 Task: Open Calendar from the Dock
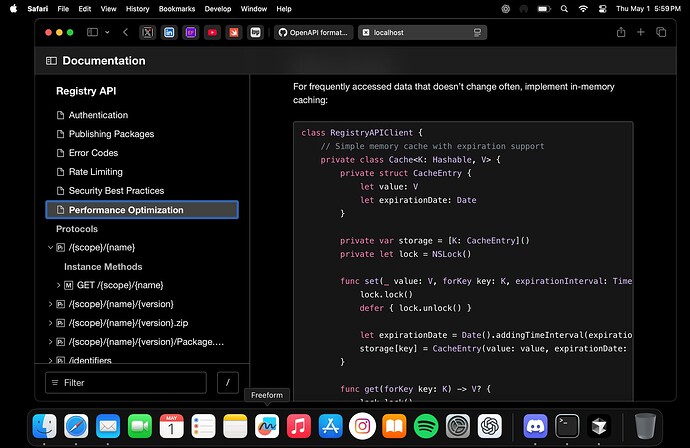point(171,426)
